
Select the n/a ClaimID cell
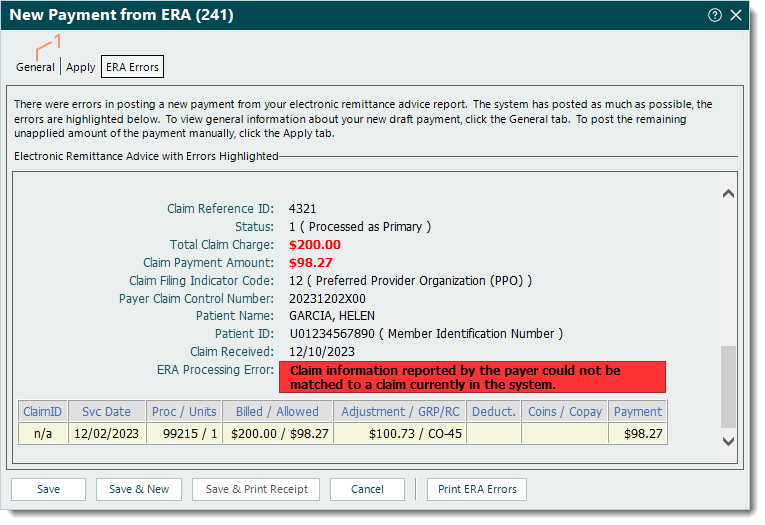tap(43, 433)
